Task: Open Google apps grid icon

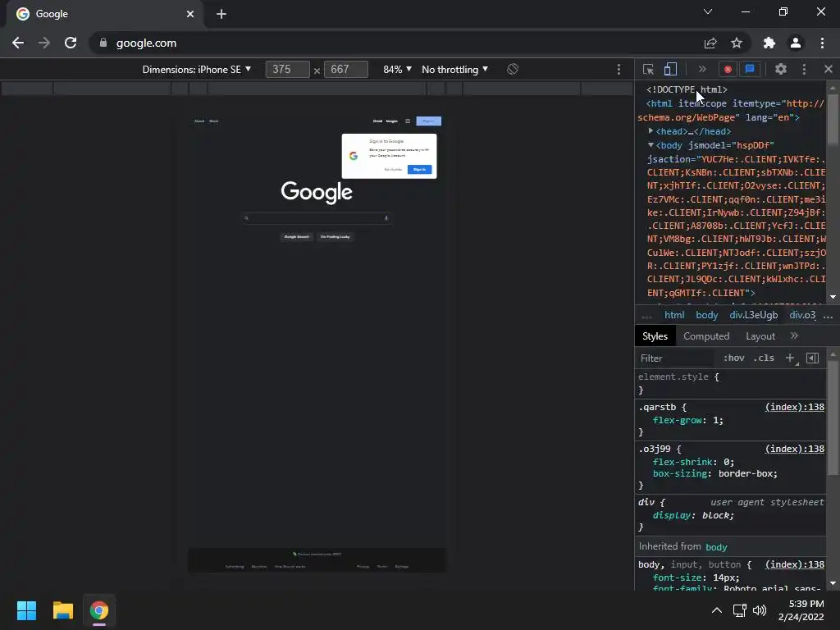Action: 408,121
